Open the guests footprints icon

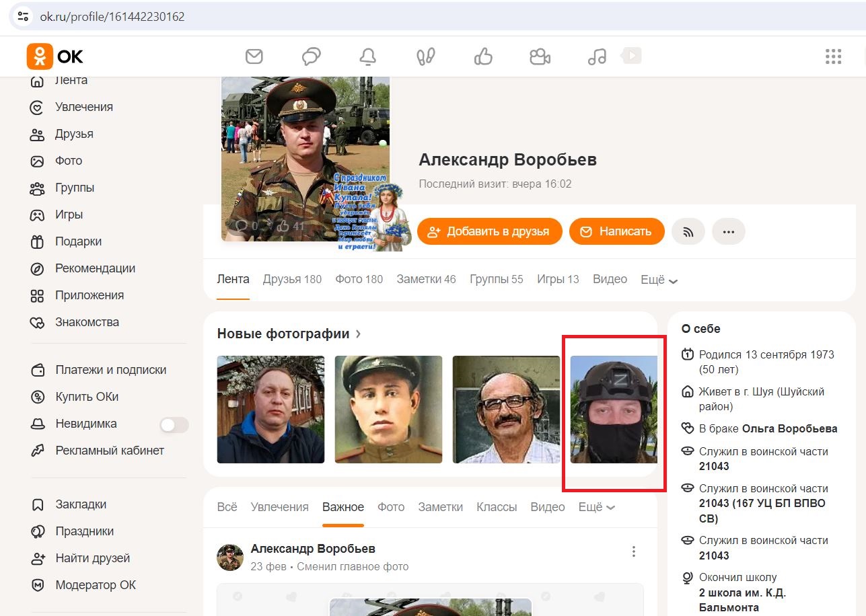(x=426, y=56)
